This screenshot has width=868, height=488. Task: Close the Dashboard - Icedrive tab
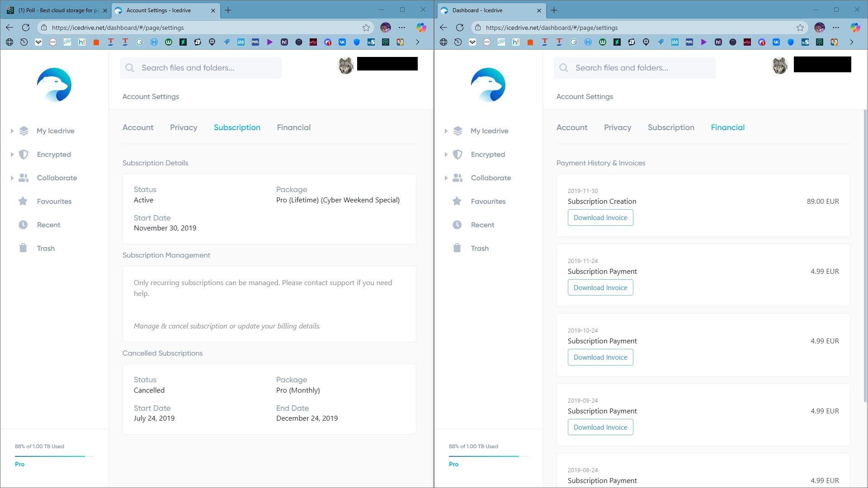(x=539, y=10)
